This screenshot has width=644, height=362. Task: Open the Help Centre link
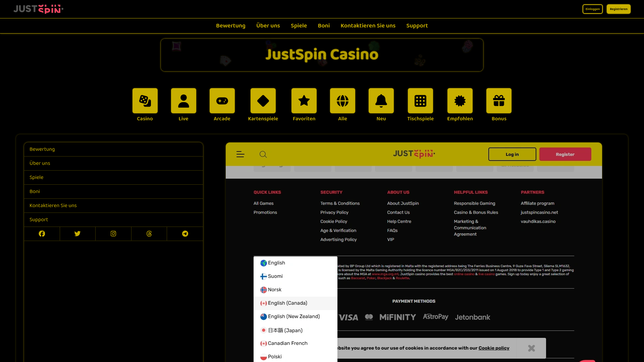click(x=399, y=222)
